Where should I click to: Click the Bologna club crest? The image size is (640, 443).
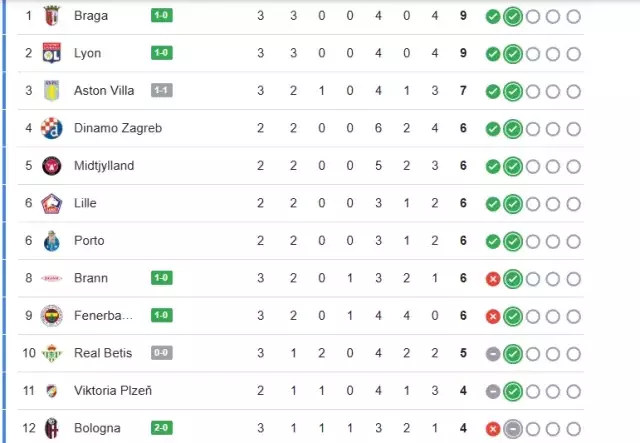52,428
